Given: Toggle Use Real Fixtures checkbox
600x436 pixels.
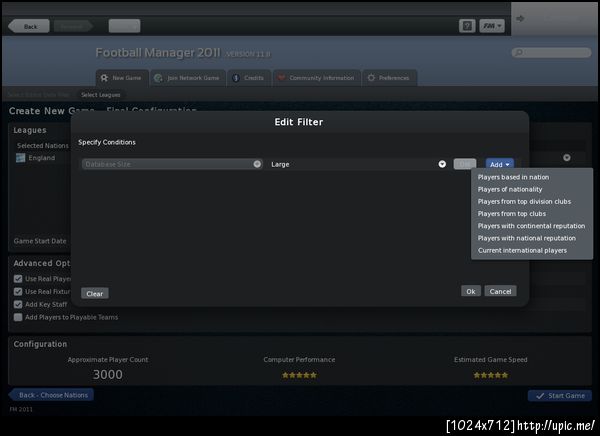Looking at the screenshot, I should pos(18,292).
